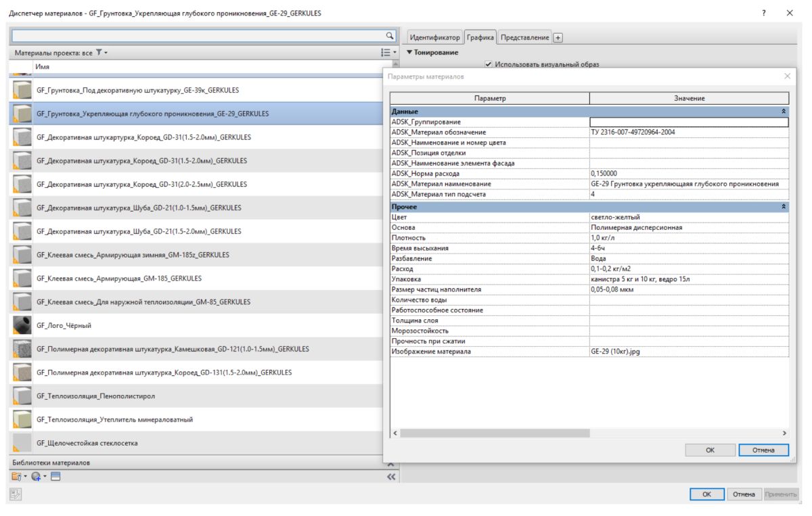Collapse the 'Прочее' parameter group

[x=784, y=206]
